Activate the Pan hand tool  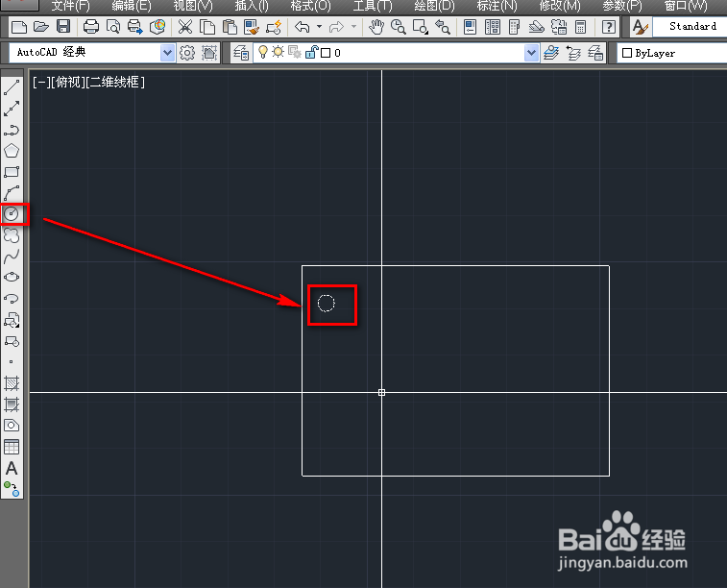(376, 27)
